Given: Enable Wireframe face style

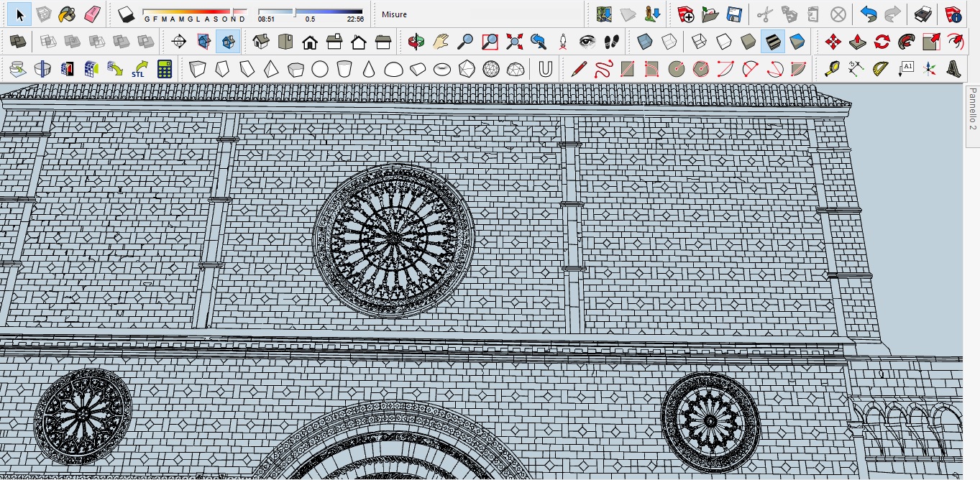Looking at the screenshot, I should (x=700, y=42).
